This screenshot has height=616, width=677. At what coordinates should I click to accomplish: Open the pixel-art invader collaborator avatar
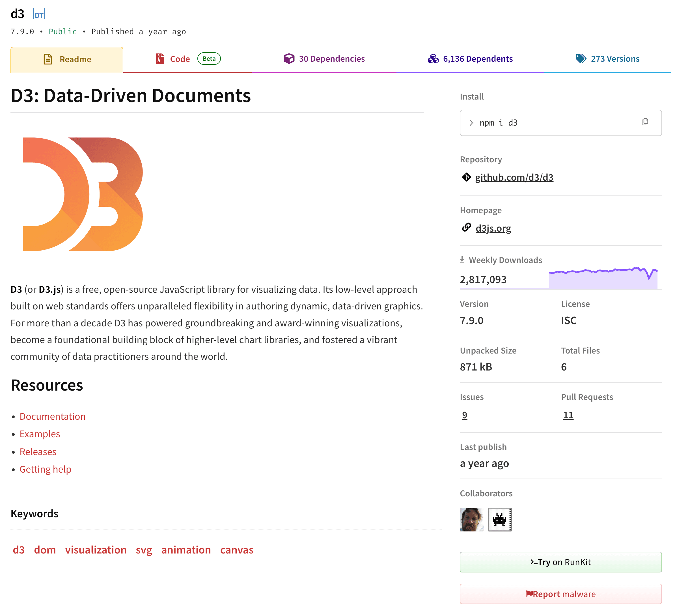(x=500, y=519)
